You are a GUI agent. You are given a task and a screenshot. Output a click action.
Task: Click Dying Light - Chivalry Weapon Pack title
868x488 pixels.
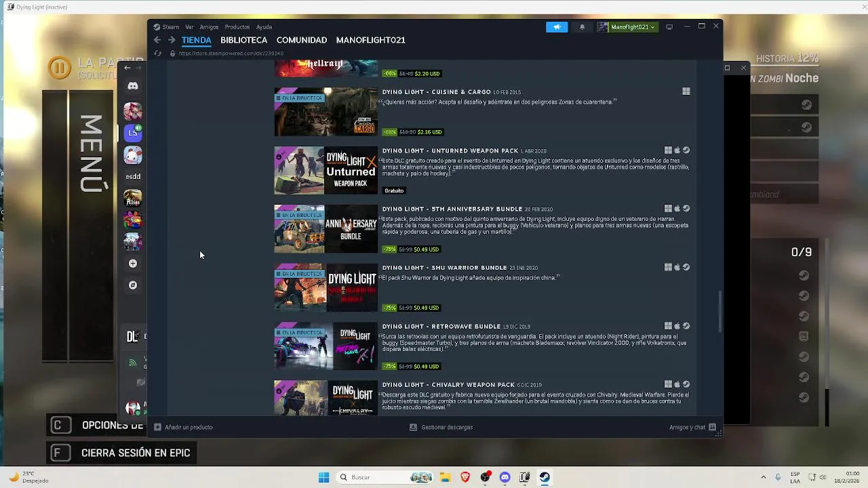pos(448,385)
